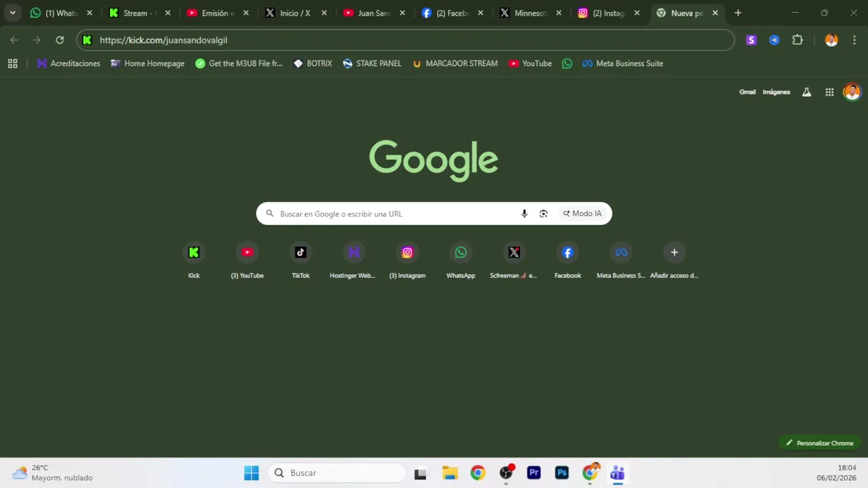The width and height of the screenshot is (868, 488).
Task: Open Chrome three-dot menu
Action: coord(853,40)
